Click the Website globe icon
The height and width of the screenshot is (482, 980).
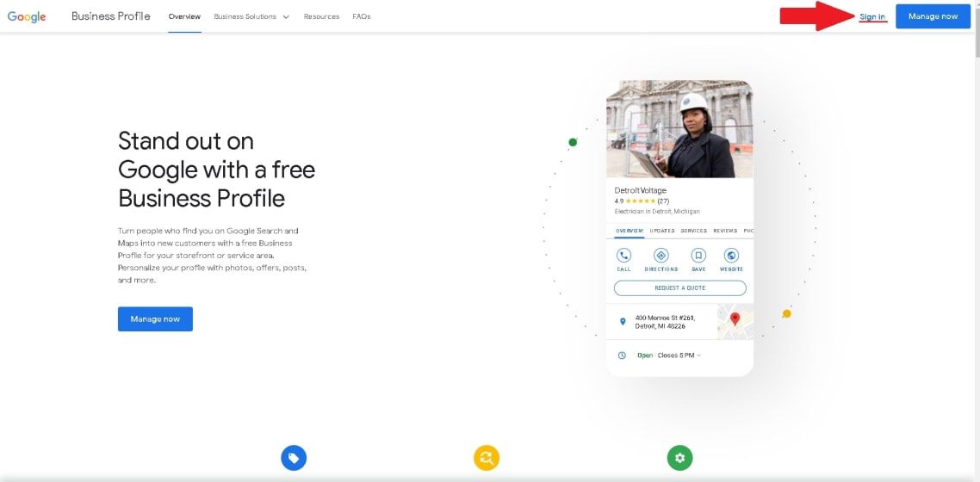pos(731,256)
